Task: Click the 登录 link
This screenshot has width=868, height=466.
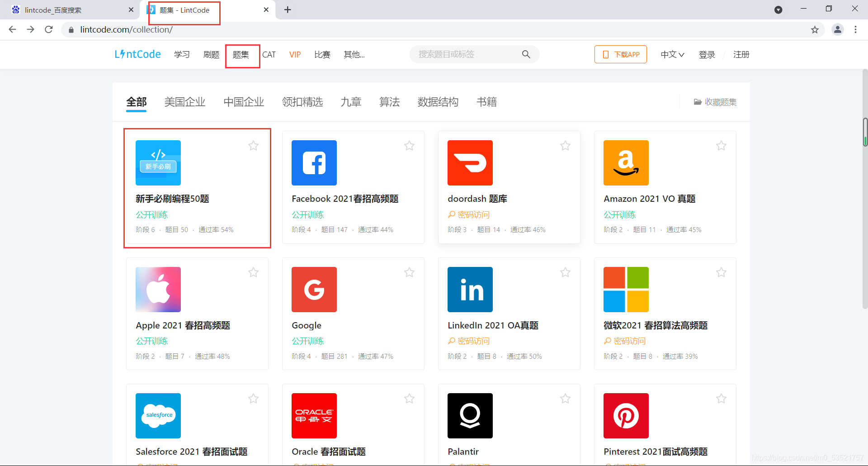Action: (x=707, y=55)
